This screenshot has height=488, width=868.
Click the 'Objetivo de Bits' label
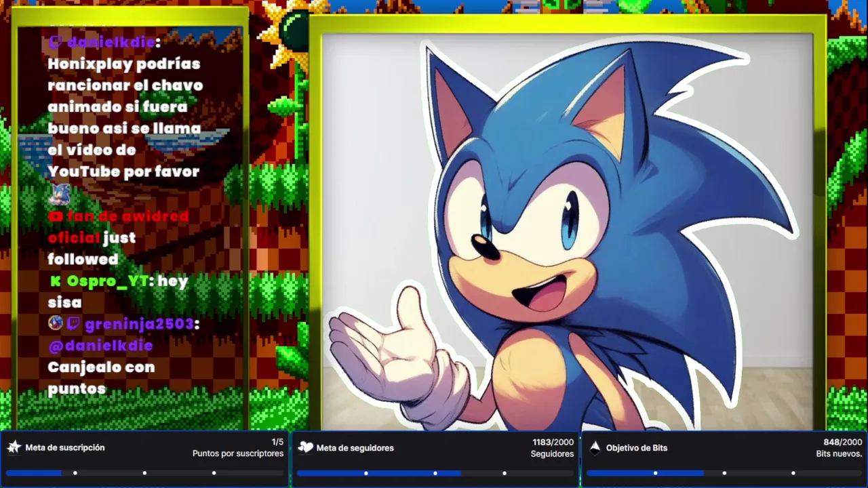tap(637, 448)
